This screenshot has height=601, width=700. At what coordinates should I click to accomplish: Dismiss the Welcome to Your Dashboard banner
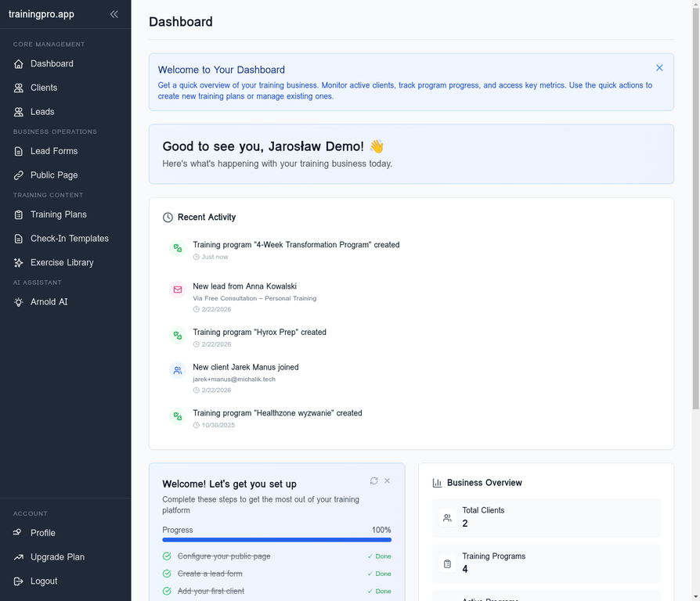click(x=659, y=68)
